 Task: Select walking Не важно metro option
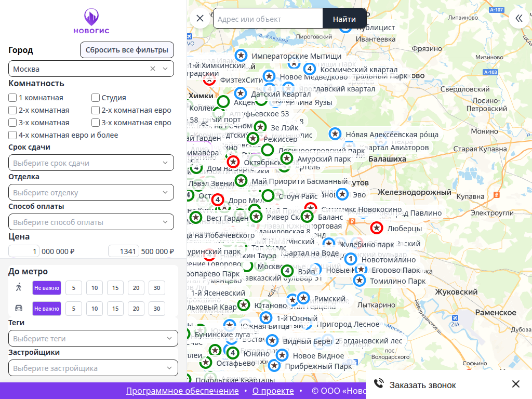coord(47,288)
